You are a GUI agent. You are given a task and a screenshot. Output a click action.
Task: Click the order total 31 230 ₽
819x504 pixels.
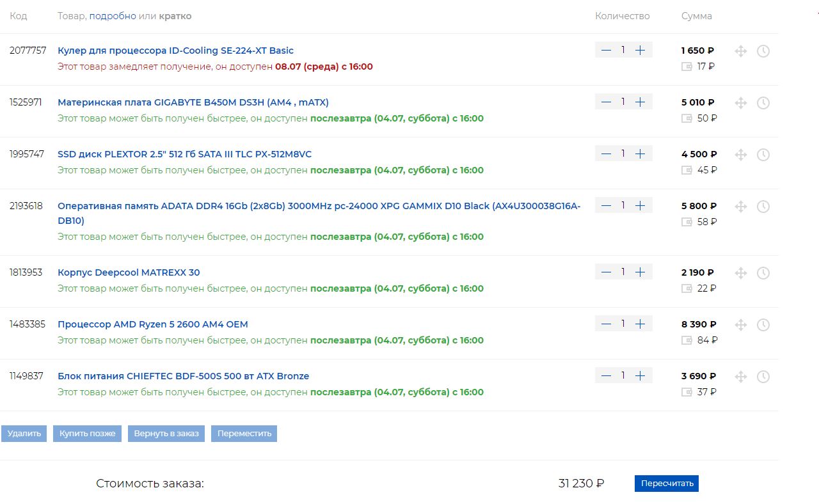tap(581, 484)
